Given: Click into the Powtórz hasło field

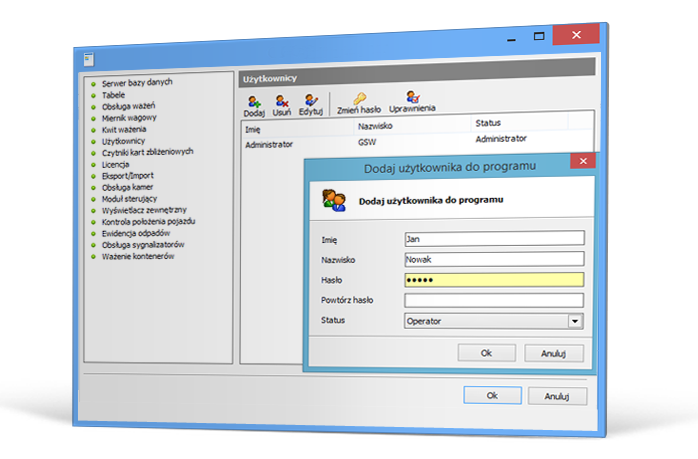Looking at the screenshot, I should click(x=493, y=300).
